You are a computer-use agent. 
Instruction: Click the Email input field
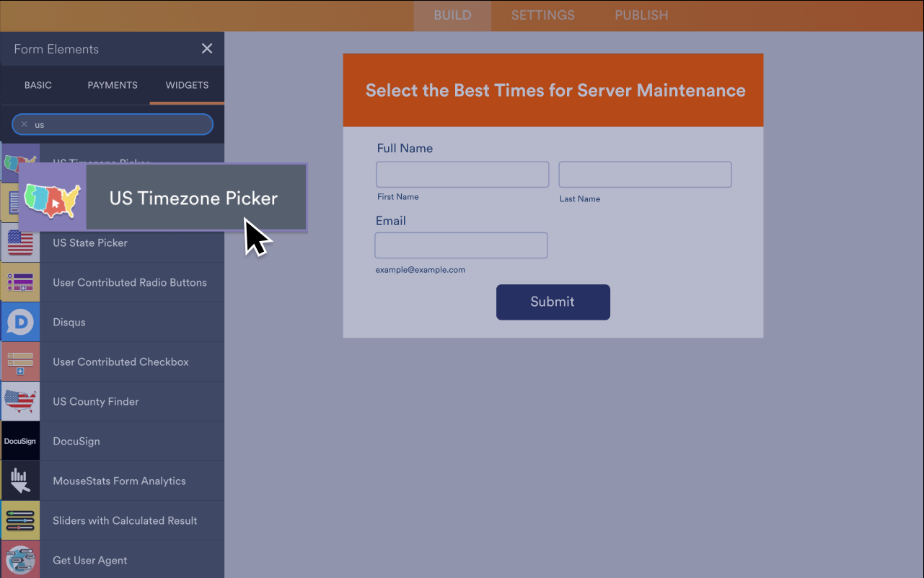(x=461, y=245)
